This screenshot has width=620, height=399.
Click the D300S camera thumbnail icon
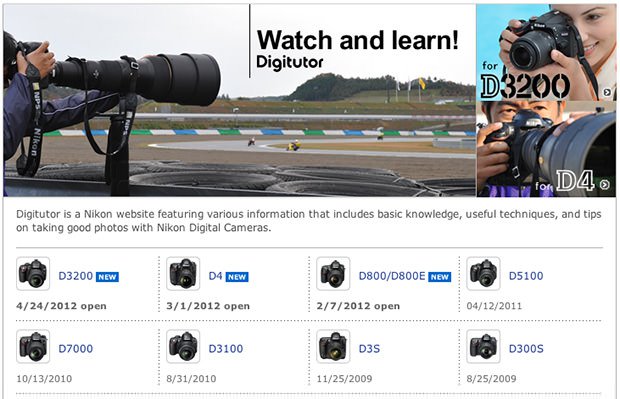[483, 346]
